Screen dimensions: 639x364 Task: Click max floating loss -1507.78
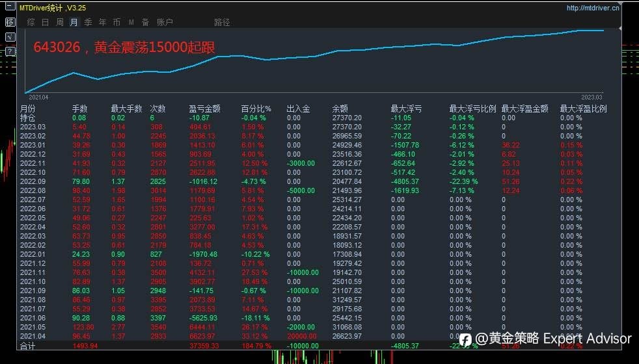405,145
